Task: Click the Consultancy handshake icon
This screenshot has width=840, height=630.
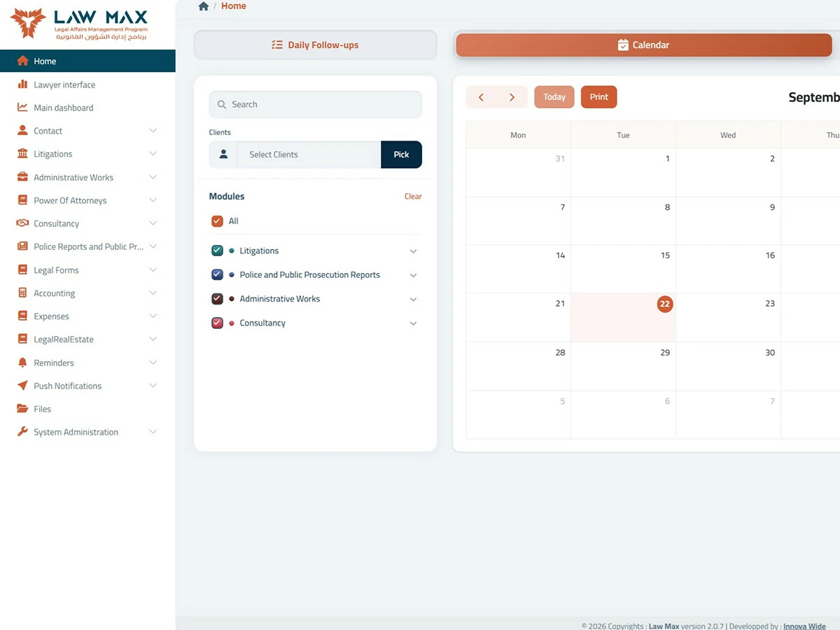Action: pos(22,223)
